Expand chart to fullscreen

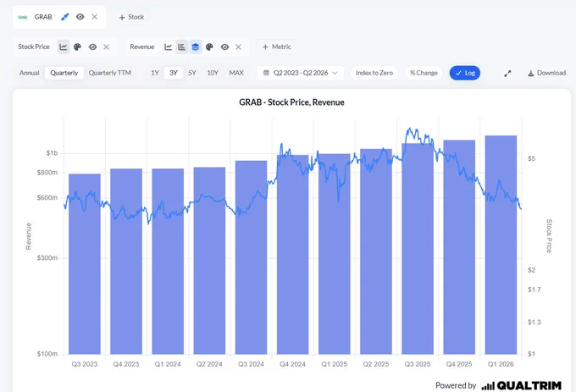[507, 74]
